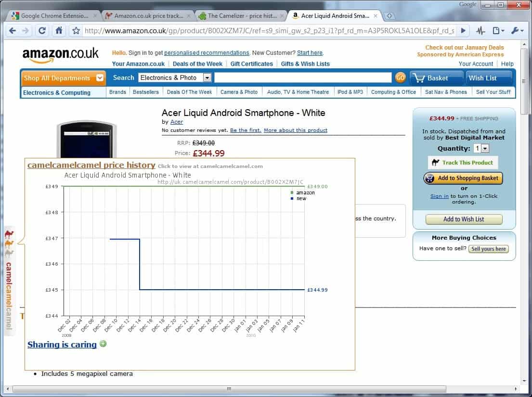Click the Electronics & Computing heading

(x=57, y=92)
